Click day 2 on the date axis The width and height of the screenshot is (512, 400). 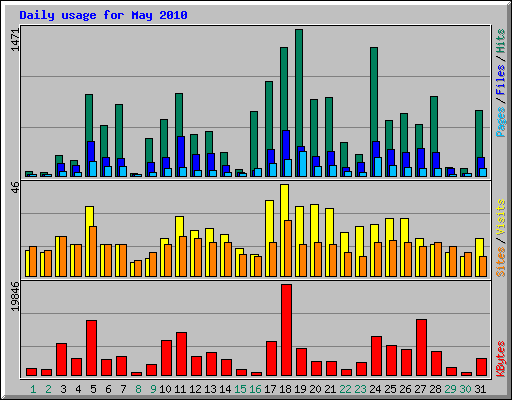coord(48,389)
